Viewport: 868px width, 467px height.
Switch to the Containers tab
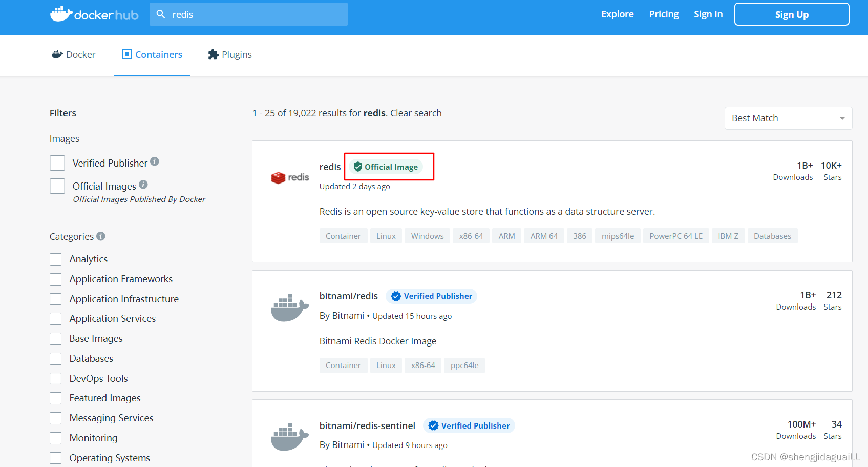point(152,54)
